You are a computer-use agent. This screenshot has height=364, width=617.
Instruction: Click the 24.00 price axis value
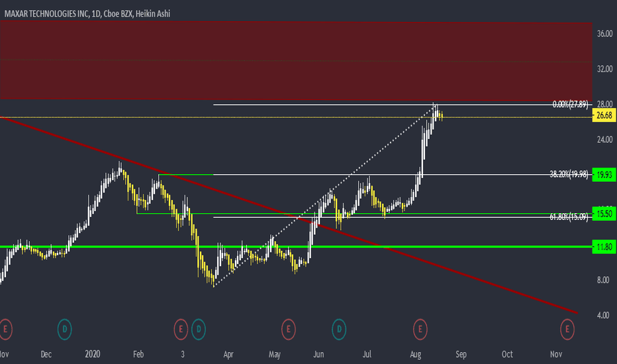click(x=604, y=140)
